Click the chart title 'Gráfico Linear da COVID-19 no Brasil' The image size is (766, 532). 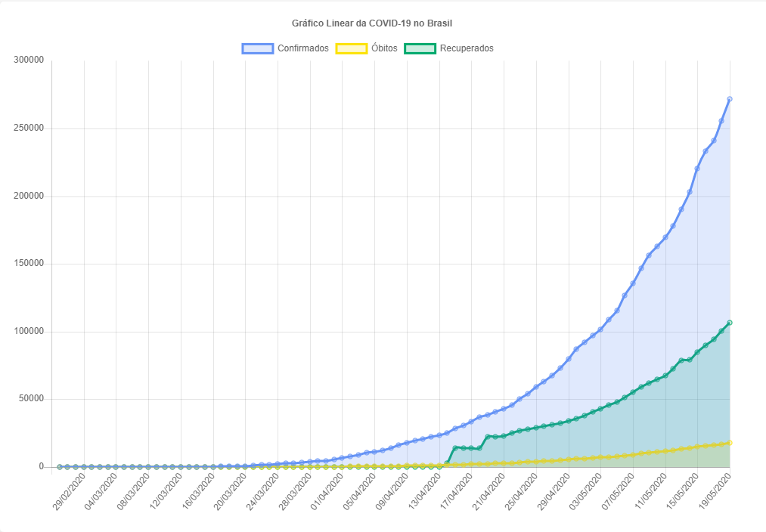tap(372, 23)
